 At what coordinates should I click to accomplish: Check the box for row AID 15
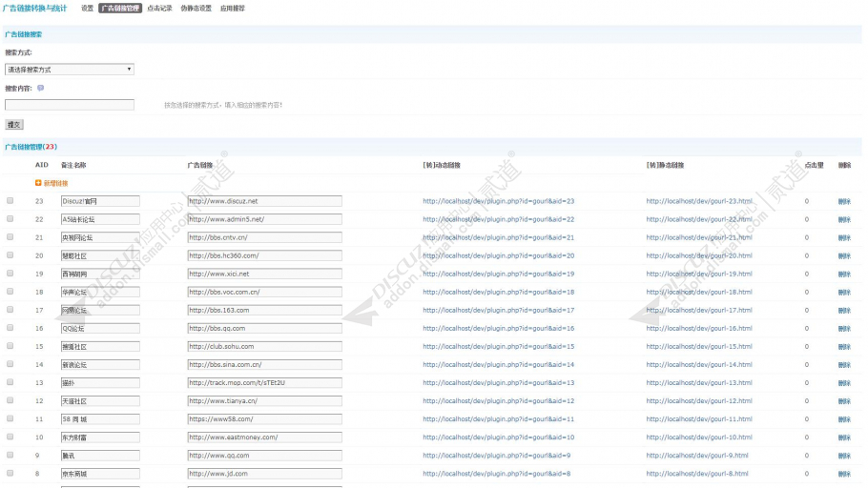tap(10, 346)
